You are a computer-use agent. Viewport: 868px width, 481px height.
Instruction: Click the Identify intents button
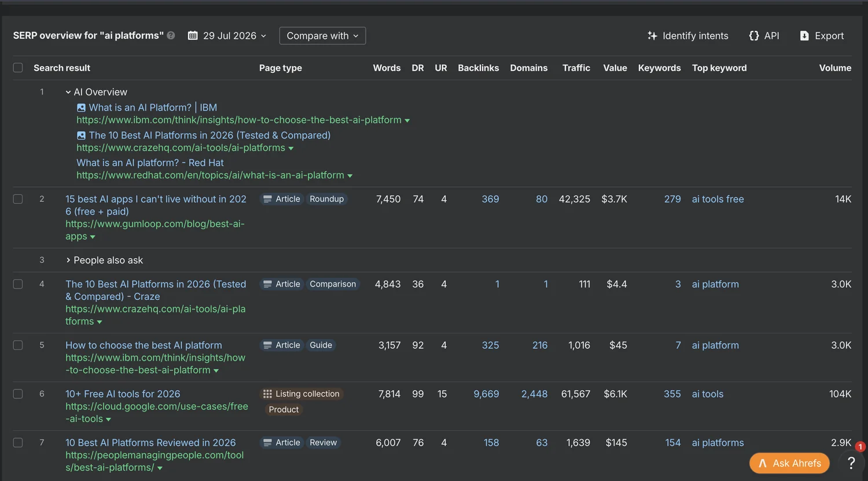688,36
